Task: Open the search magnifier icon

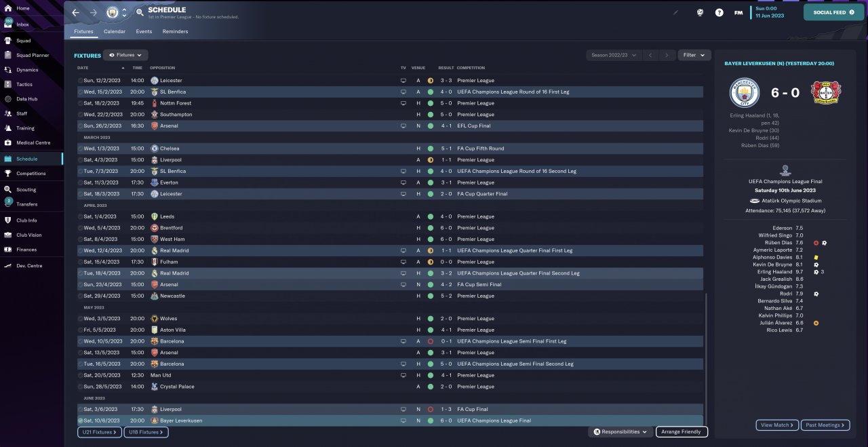Action: click(x=140, y=12)
